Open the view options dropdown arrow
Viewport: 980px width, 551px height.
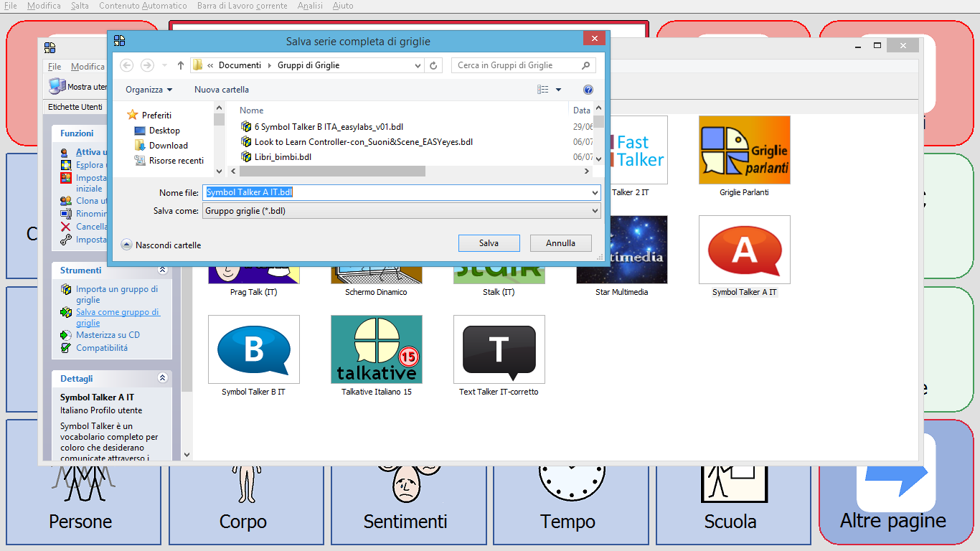[558, 90]
